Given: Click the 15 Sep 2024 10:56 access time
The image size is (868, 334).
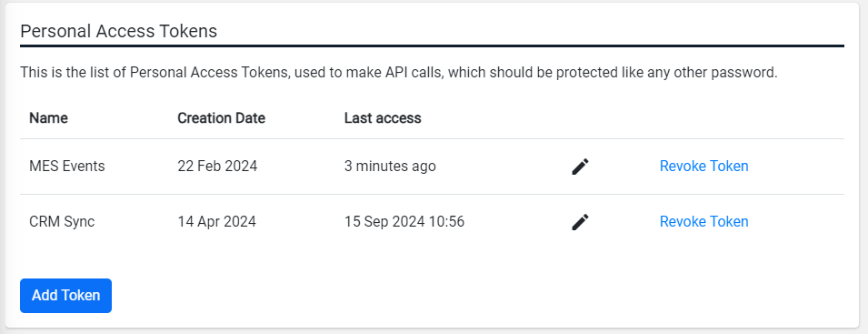Looking at the screenshot, I should (404, 222).
